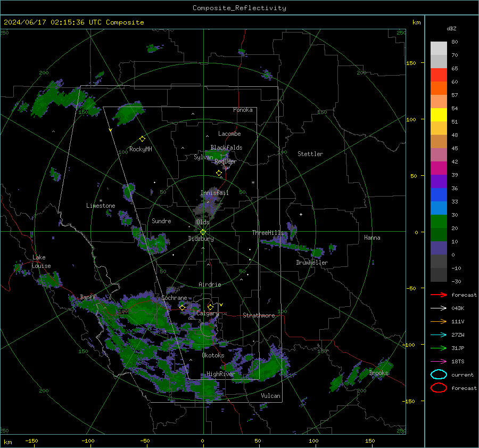Pick the red 60-65 dBZ swatch
Image resolution: width=479 pixels, height=448 pixels.
439,75
